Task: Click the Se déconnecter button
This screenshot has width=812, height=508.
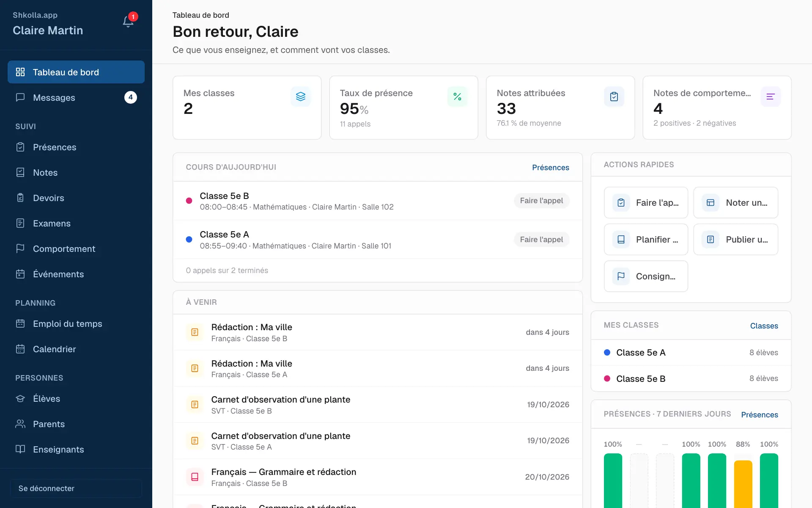Action: tap(76, 488)
